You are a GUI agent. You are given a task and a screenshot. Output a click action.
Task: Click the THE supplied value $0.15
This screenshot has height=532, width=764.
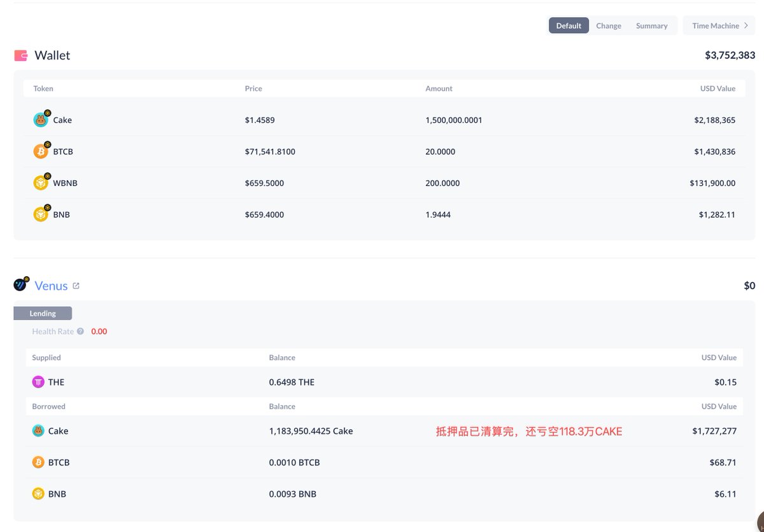point(725,382)
